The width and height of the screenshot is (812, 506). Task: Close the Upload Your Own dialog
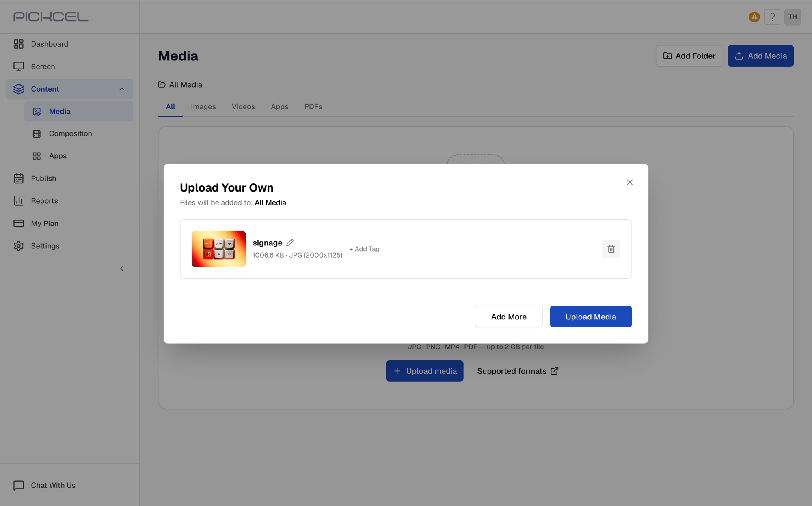point(630,182)
